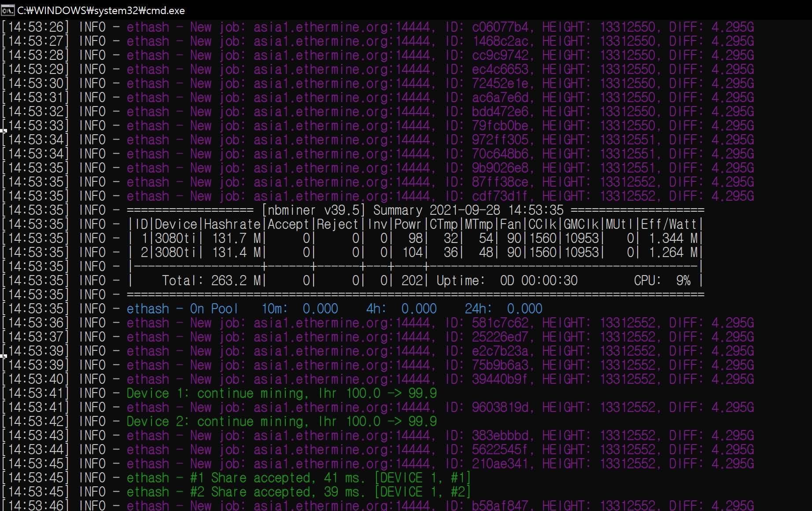Click the MTmp column header
Screen dimensions: 812x511
(x=479, y=224)
